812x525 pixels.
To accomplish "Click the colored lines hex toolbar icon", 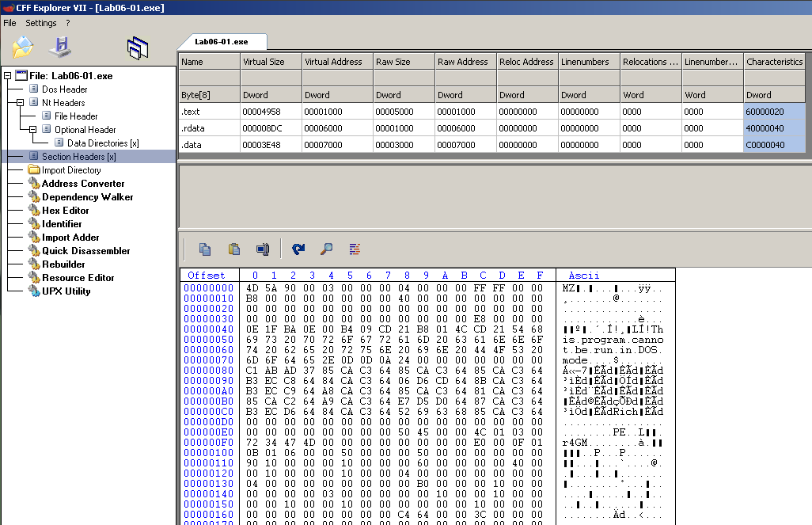I will (x=355, y=249).
